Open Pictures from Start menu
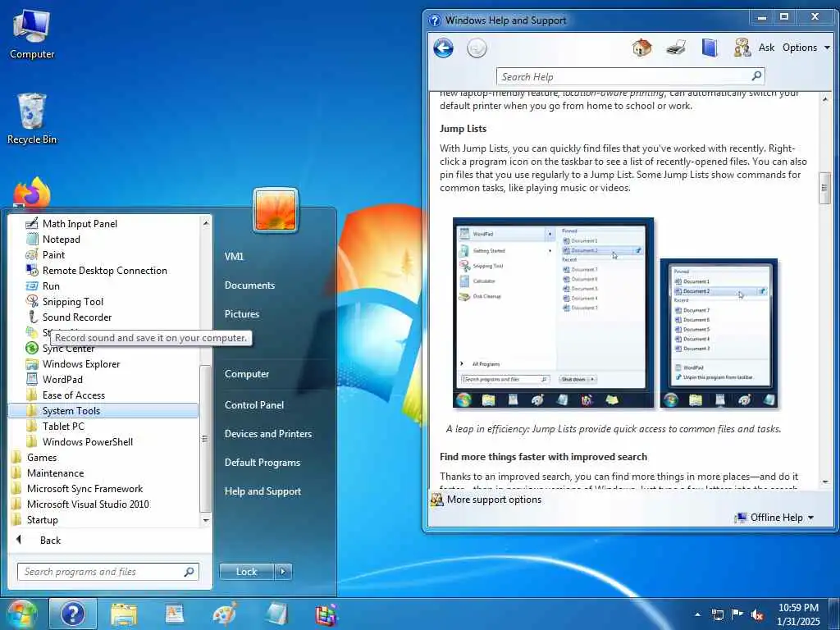840x630 pixels. click(242, 314)
